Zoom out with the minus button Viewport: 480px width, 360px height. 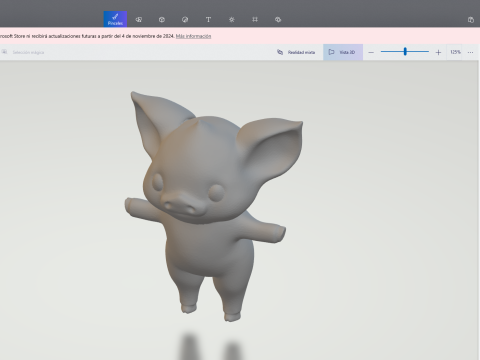[x=371, y=52]
